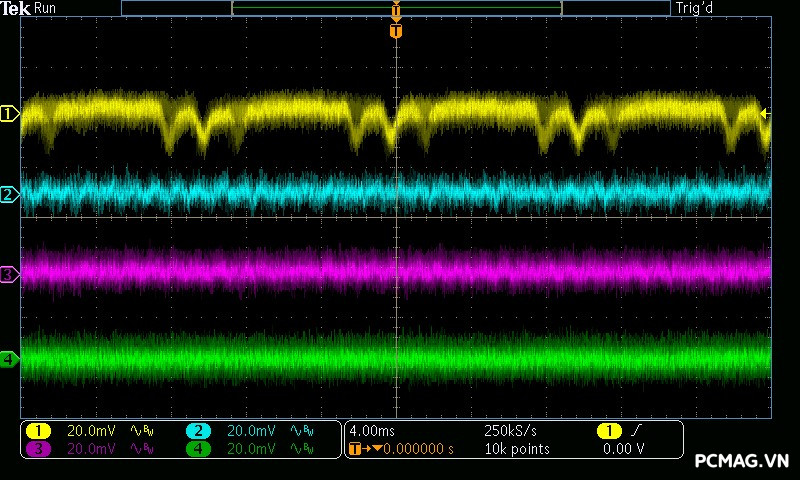
Task: Click the trigger source channel 1 badge
Action: coord(609,430)
